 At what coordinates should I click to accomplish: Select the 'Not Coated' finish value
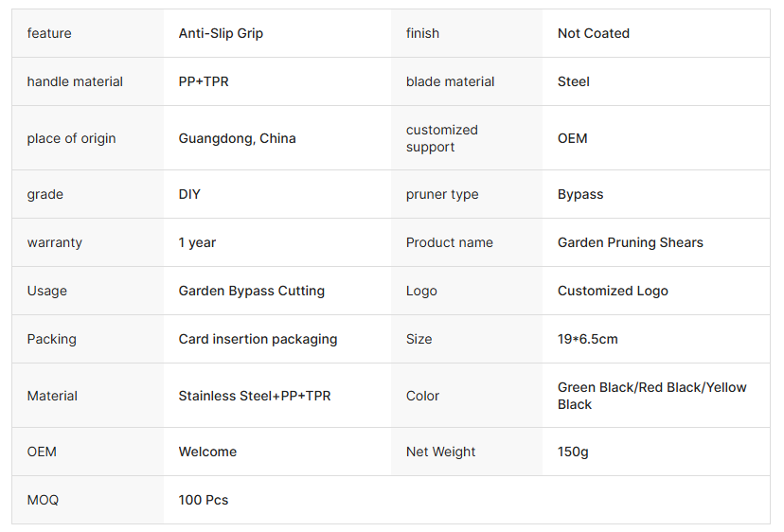[x=593, y=33]
